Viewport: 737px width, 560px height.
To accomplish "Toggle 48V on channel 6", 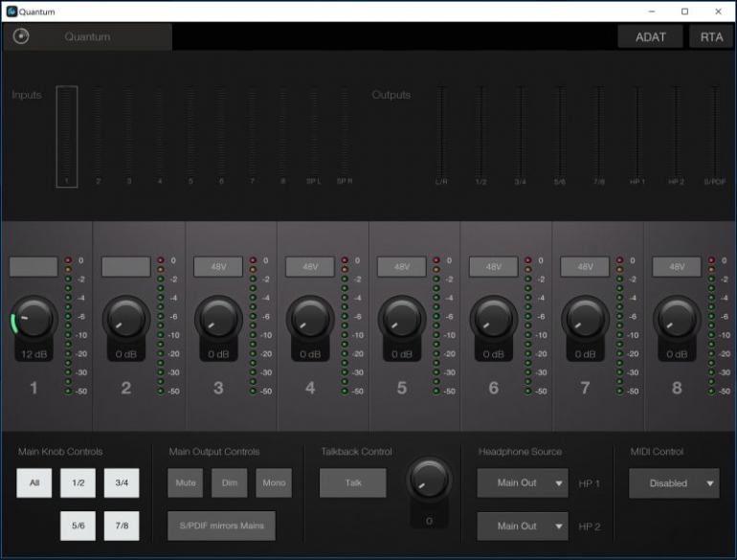I will pos(493,267).
